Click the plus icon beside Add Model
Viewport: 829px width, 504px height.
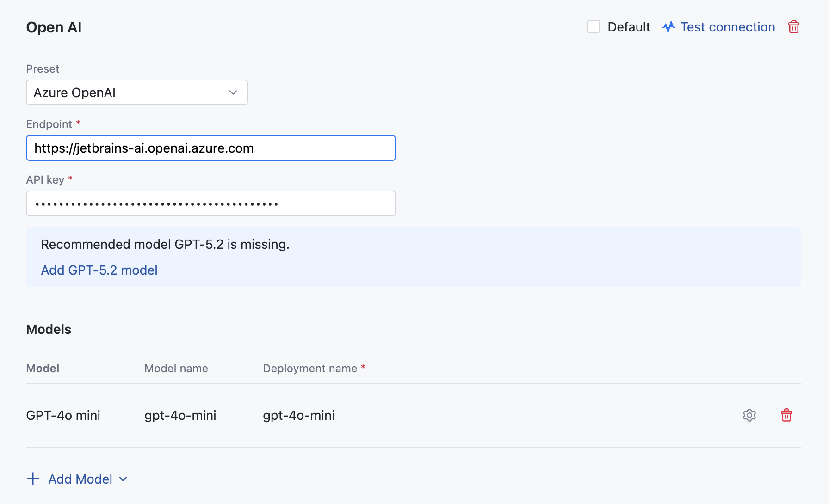point(33,479)
